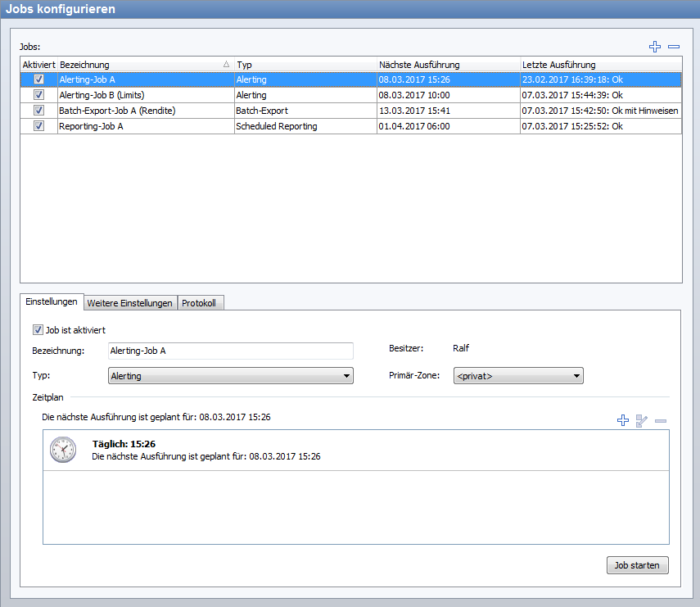Click the plus icon to add a job
700x607 pixels.
[654, 48]
